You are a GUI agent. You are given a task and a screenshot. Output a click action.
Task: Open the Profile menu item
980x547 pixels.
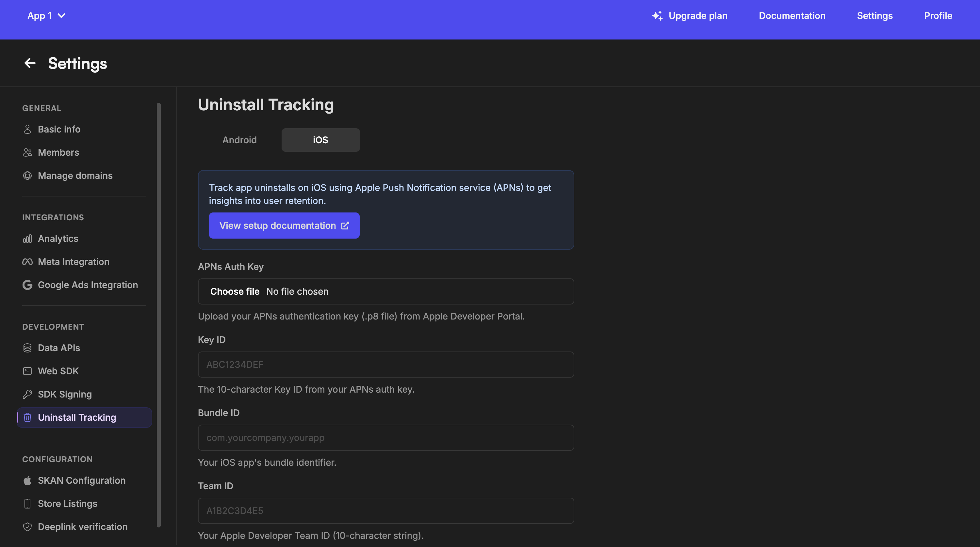(938, 16)
